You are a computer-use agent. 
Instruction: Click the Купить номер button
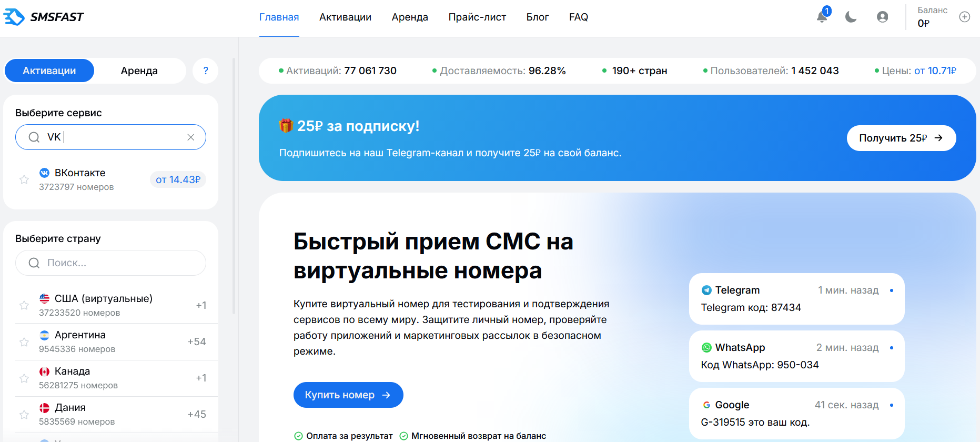tap(348, 395)
